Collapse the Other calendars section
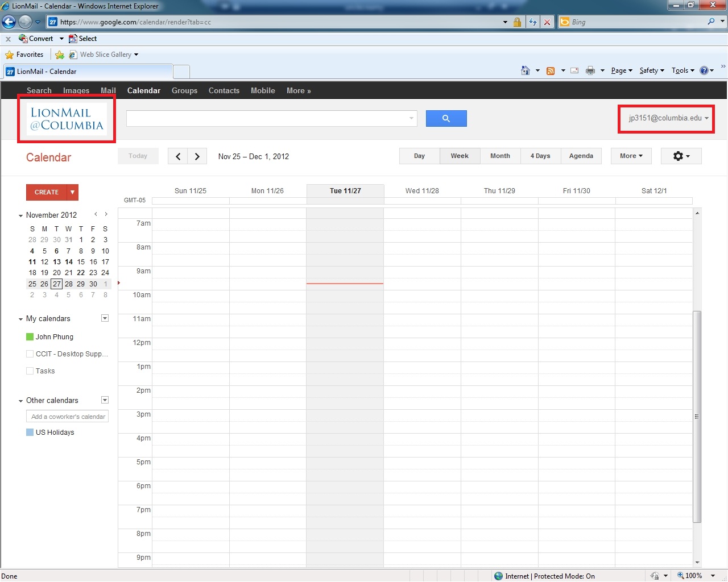This screenshot has height=582, width=728. tap(20, 401)
